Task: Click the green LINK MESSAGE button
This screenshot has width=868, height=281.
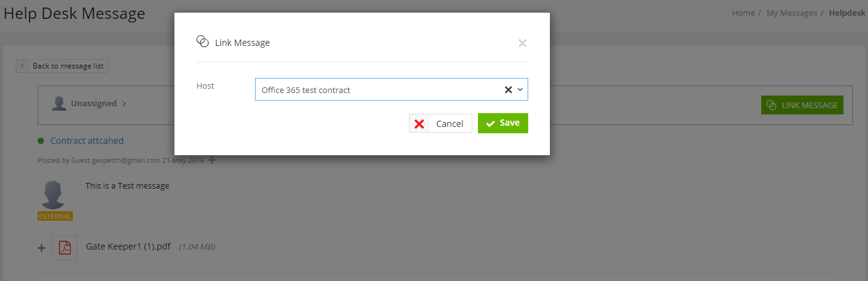Action: pyautogui.click(x=802, y=105)
